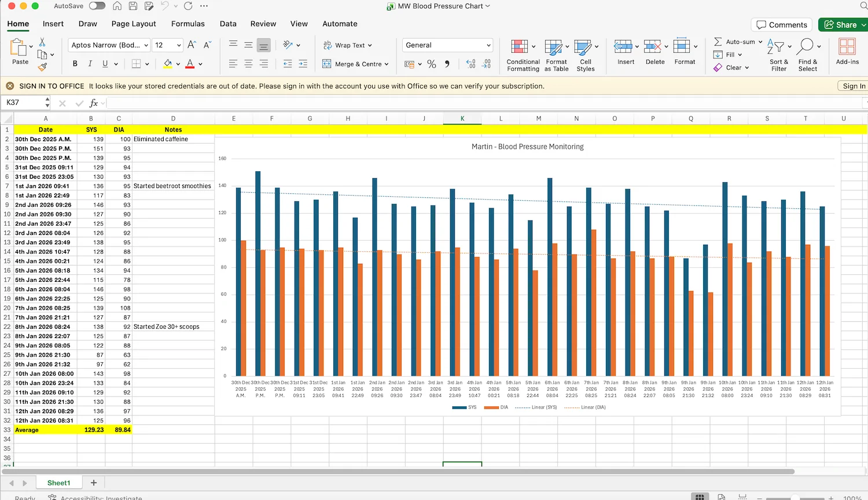Click the Add-ins icon

(x=847, y=47)
